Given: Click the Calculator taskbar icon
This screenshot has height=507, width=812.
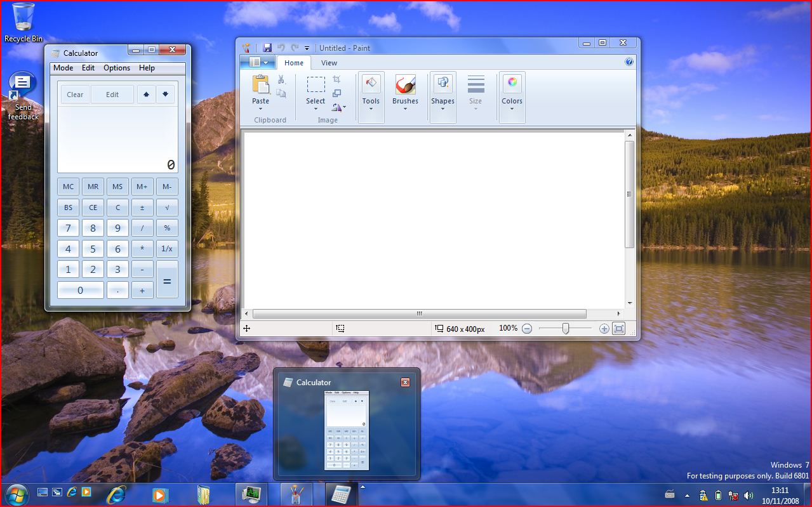Looking at the screenshot, I should point(342,494).
